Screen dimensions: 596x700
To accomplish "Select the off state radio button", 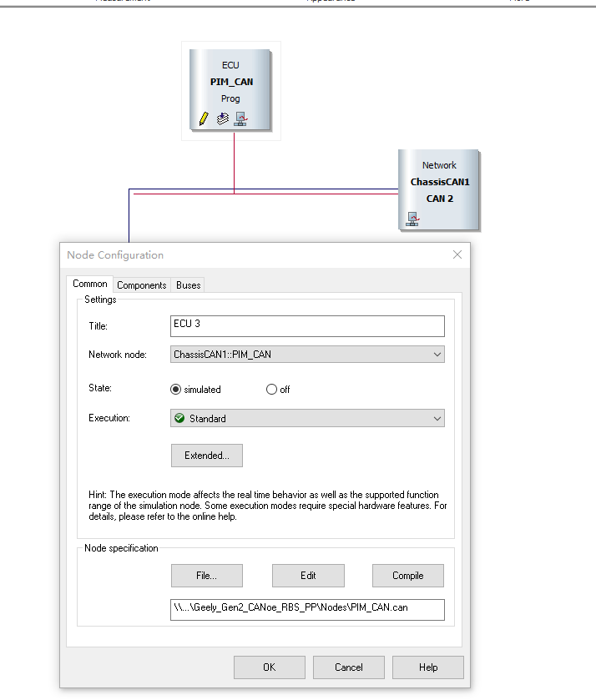I will coord(271,390).
